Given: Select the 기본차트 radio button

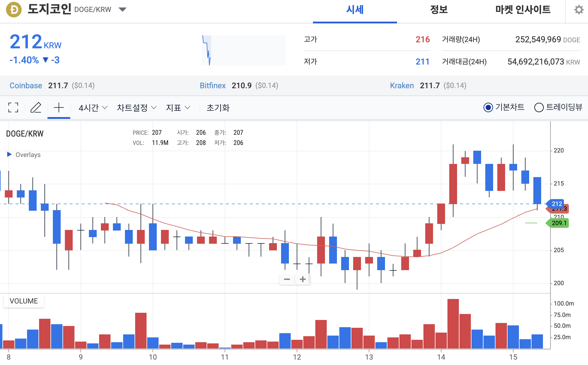Looking at the screenshot, I should [489, 107].
